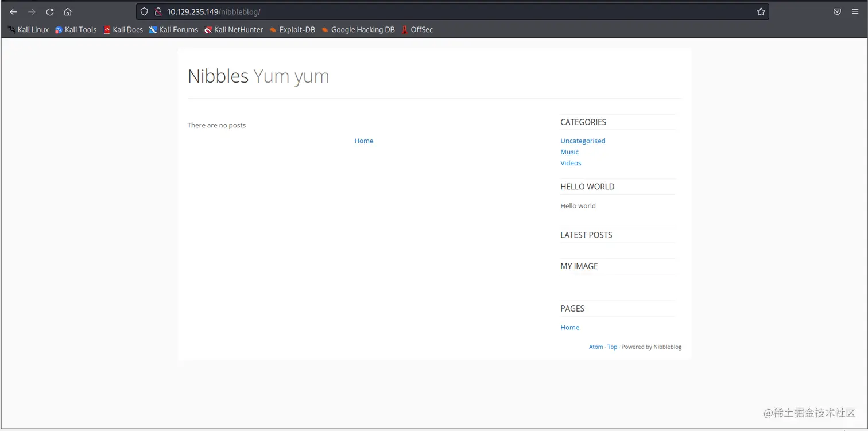Click the 'Yum yum' blog slogan
This screenshot has width=868, height=431.
point(292,76)
